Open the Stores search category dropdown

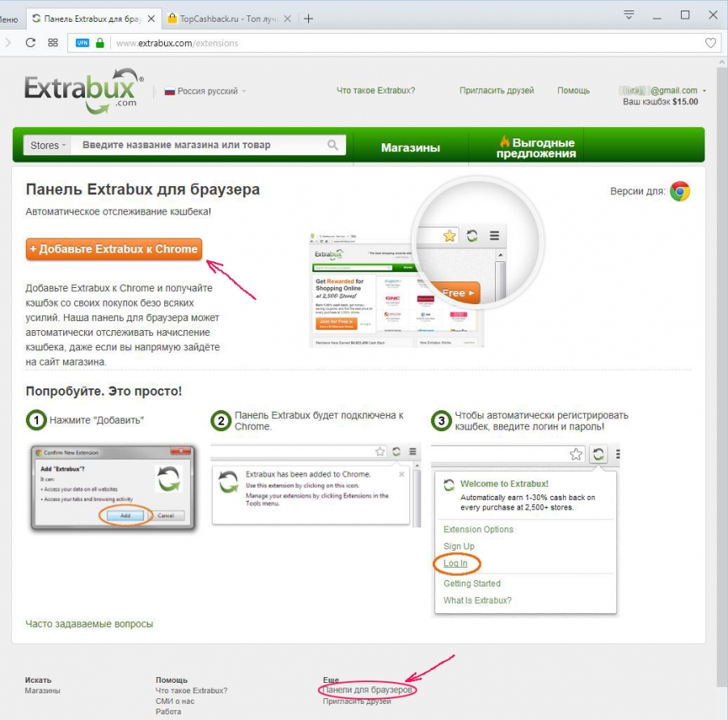click(48, 146)
